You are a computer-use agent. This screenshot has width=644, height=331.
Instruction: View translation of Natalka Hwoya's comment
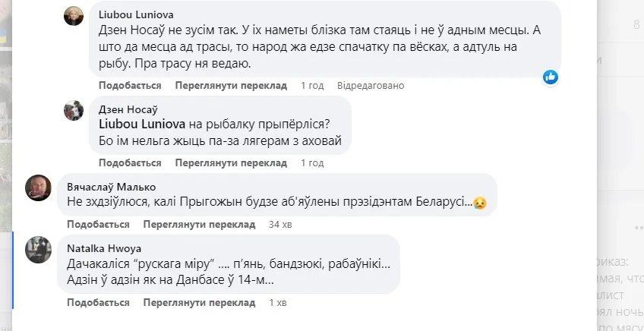click(x=199, y=303)
